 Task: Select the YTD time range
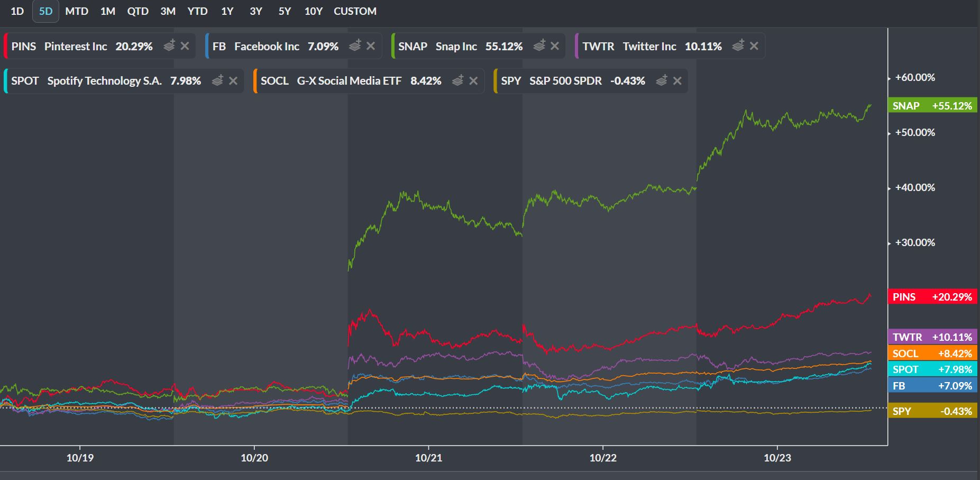197,11
